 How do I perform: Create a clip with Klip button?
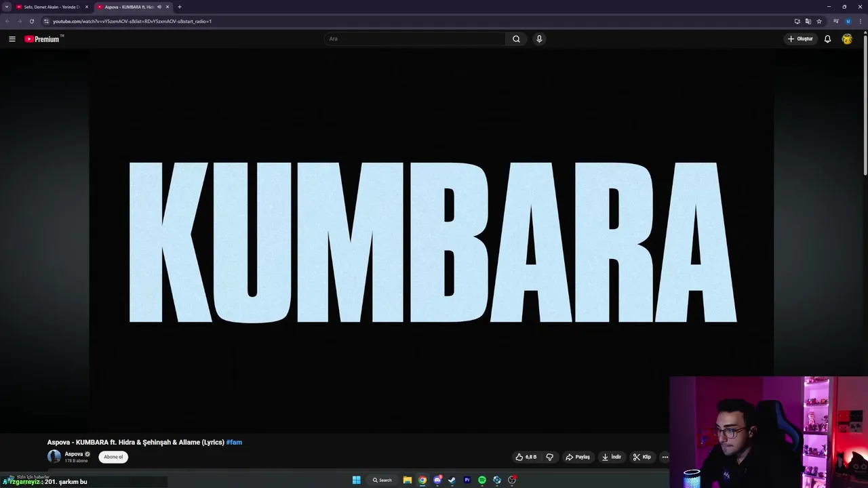pos(642,457)
